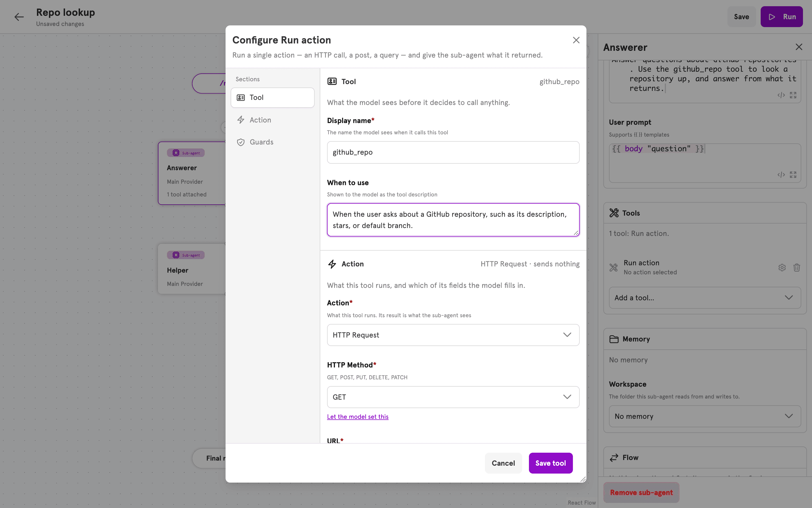Delete the Run action tool with trash icon
Screen dimensions: 812x508
pyautogui.click(x=796, y=268)
